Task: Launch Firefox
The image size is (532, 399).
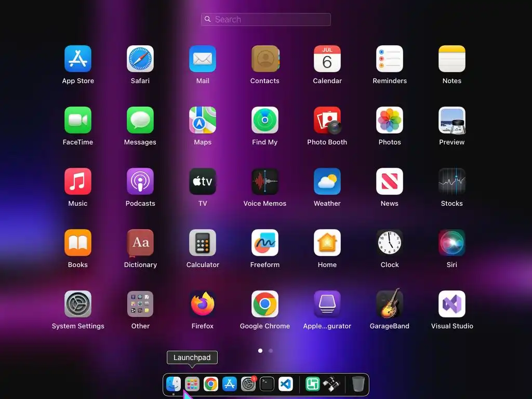Action: tap(203, 304)
